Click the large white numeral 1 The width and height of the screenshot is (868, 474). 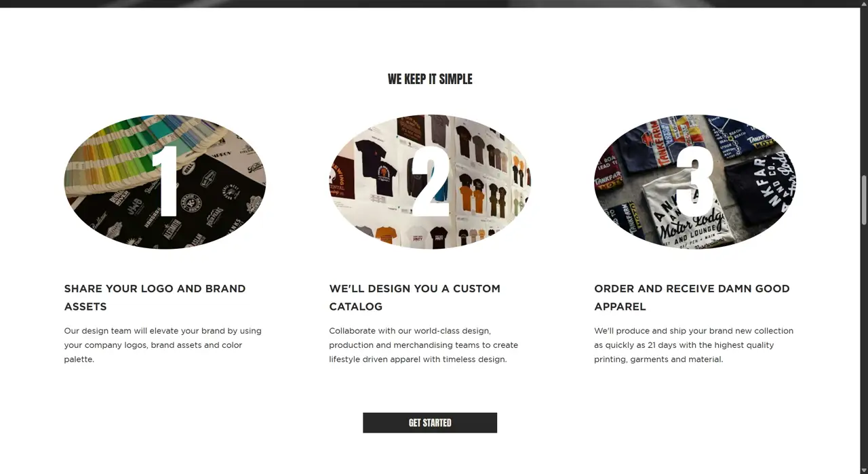click(165, 180)
